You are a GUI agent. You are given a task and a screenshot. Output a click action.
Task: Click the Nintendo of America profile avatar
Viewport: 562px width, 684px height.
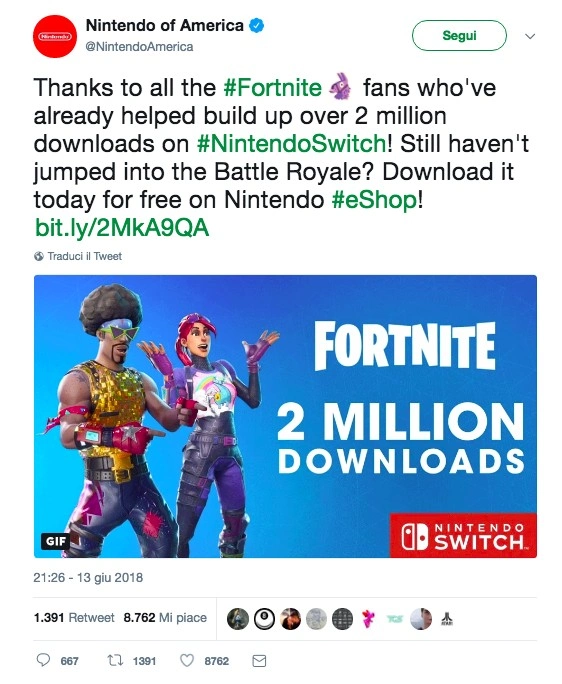(x=55, y=36)
